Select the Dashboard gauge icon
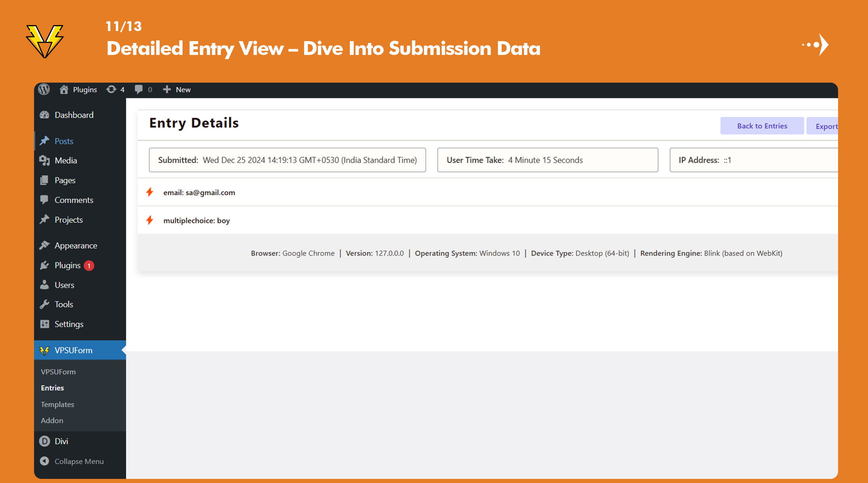Viewport: 868px width, 483px height. (x=45, y=115)
